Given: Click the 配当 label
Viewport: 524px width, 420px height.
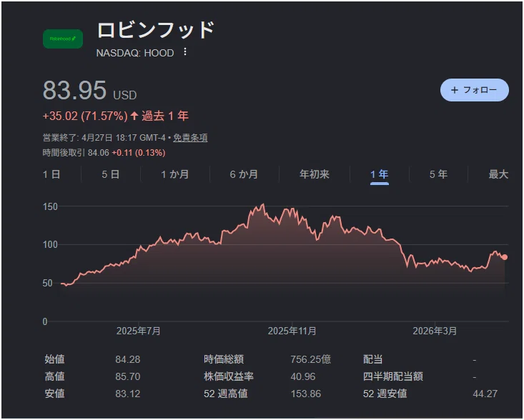Looking at the screenshot, I should point(372,359).
